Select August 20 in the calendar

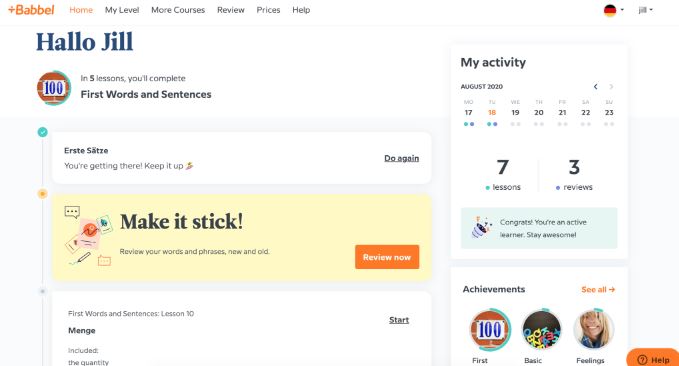(539, 113)
